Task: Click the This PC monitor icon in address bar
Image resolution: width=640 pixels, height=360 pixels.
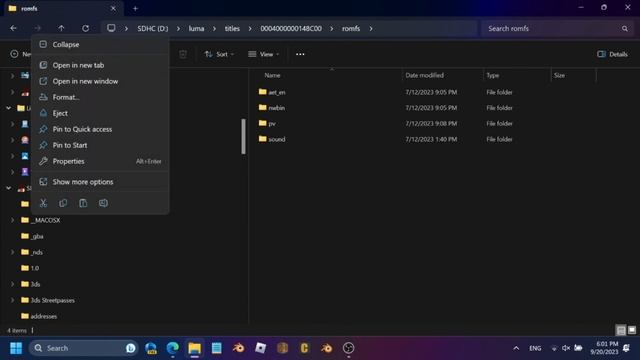Action: (111, 28)
